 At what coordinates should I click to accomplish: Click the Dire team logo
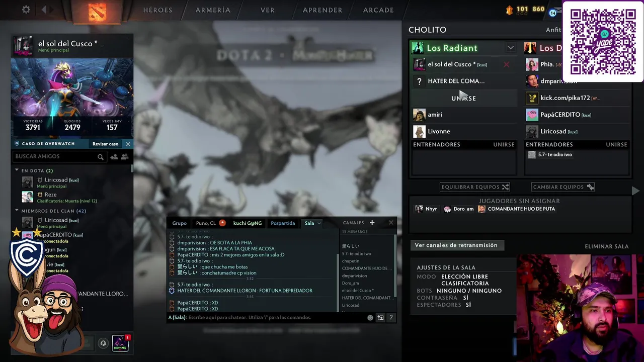tap(530, 48)
